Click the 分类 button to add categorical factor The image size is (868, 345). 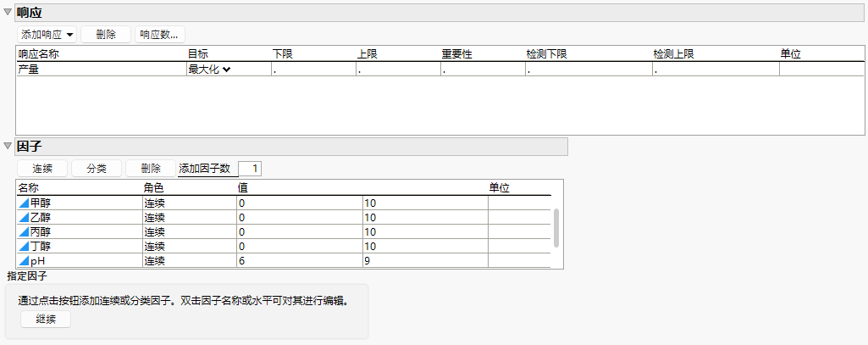97,169
